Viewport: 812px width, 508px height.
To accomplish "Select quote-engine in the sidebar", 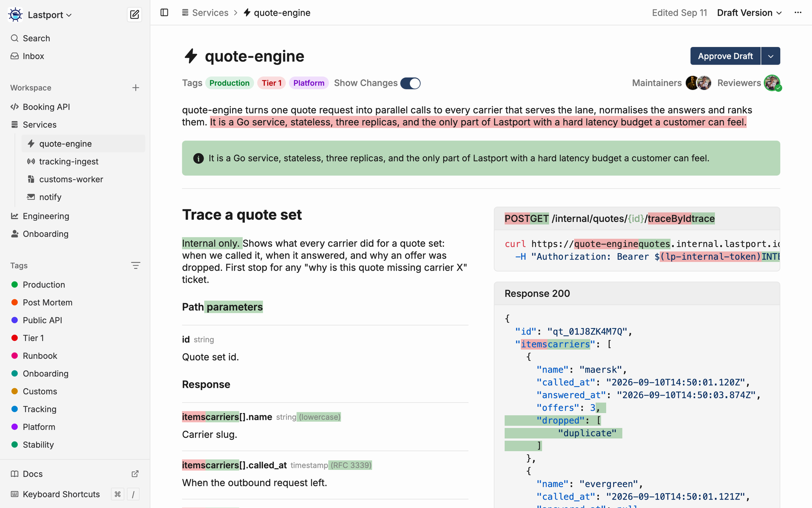I will 83,144.
